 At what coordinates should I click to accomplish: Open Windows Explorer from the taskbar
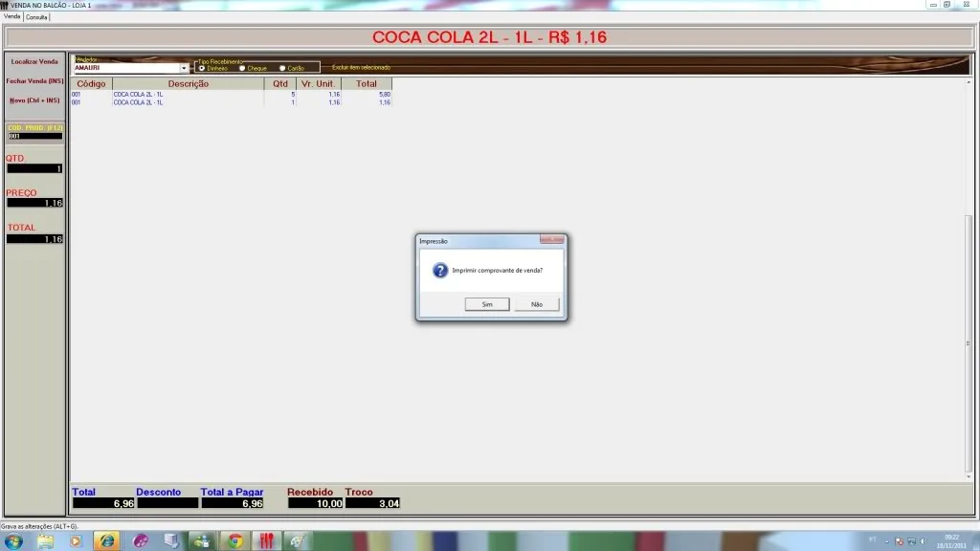(45, 541)
